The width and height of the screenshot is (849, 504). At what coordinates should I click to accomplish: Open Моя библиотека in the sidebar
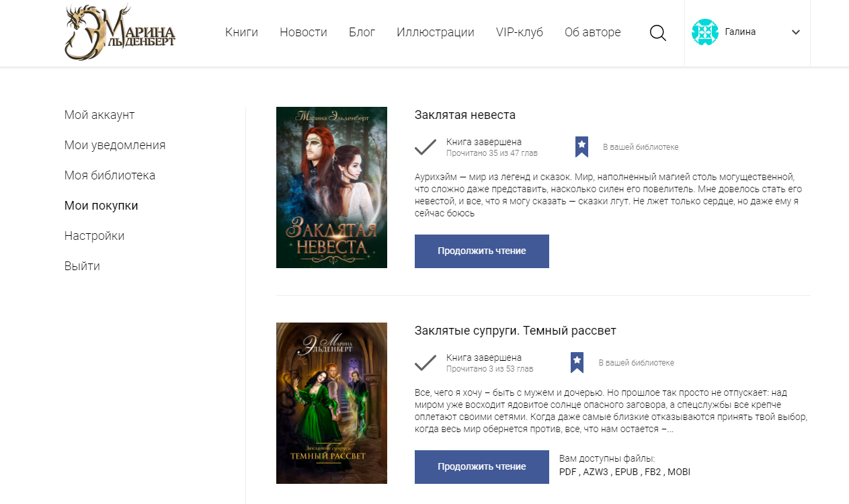point(110,175)
